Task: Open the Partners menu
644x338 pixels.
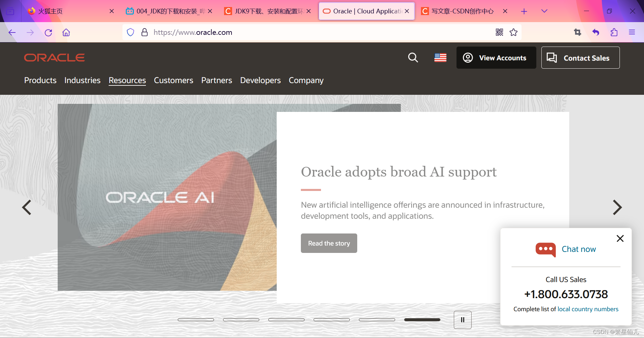Action: [x=217, y=80]
